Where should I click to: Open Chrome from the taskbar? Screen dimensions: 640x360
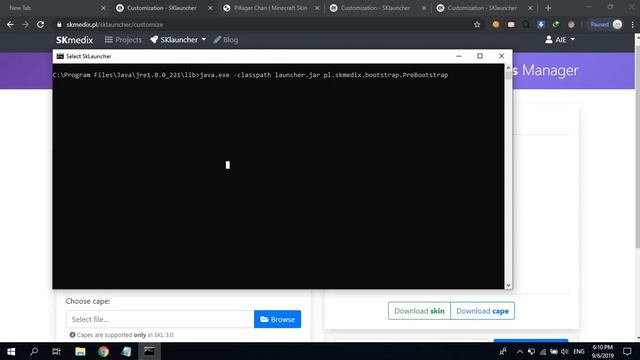(x=103, y=351)
